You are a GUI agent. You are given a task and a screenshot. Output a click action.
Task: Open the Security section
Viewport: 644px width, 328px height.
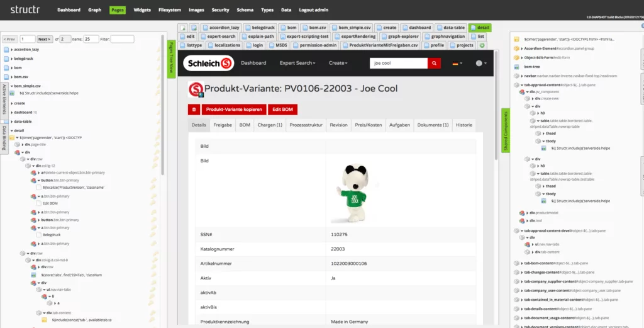click(220, 10)
